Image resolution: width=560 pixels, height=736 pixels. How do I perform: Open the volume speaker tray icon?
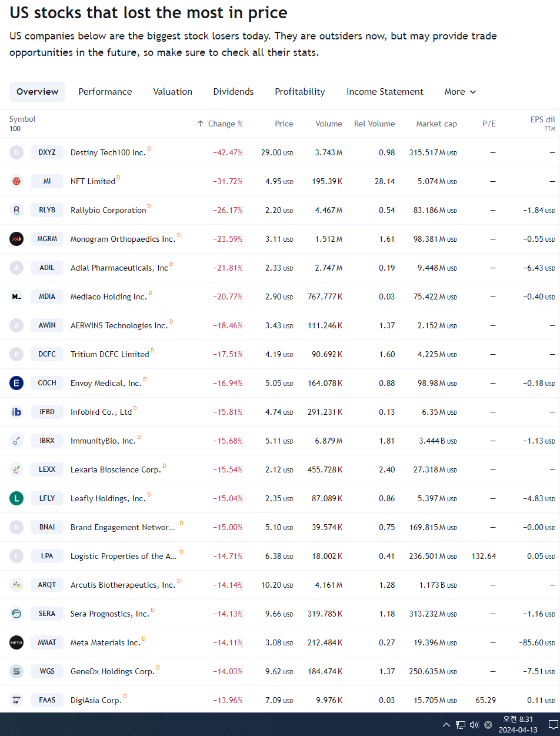pos(474,725)
